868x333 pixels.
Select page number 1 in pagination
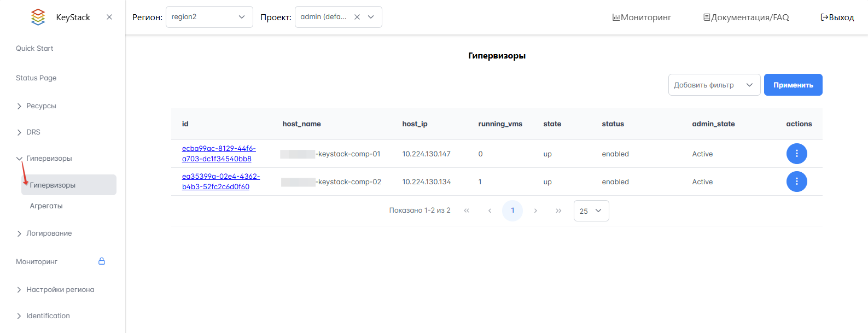[512, 211]
